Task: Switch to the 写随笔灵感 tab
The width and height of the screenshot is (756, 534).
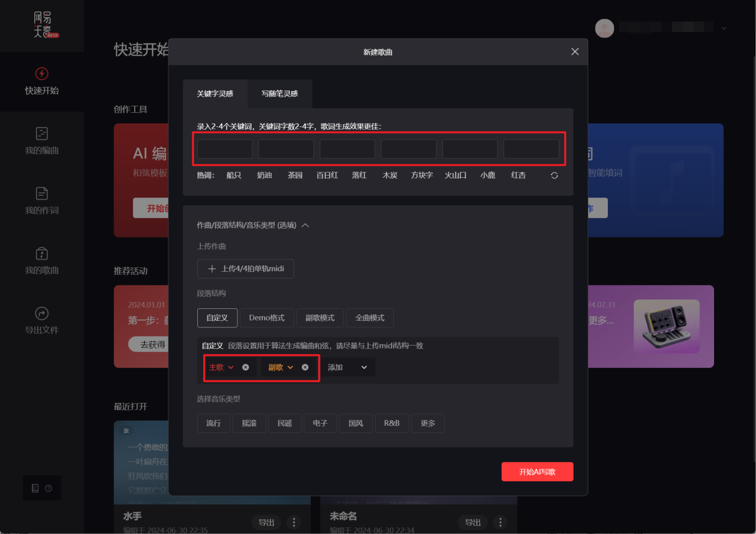Action: pos(279,94)
